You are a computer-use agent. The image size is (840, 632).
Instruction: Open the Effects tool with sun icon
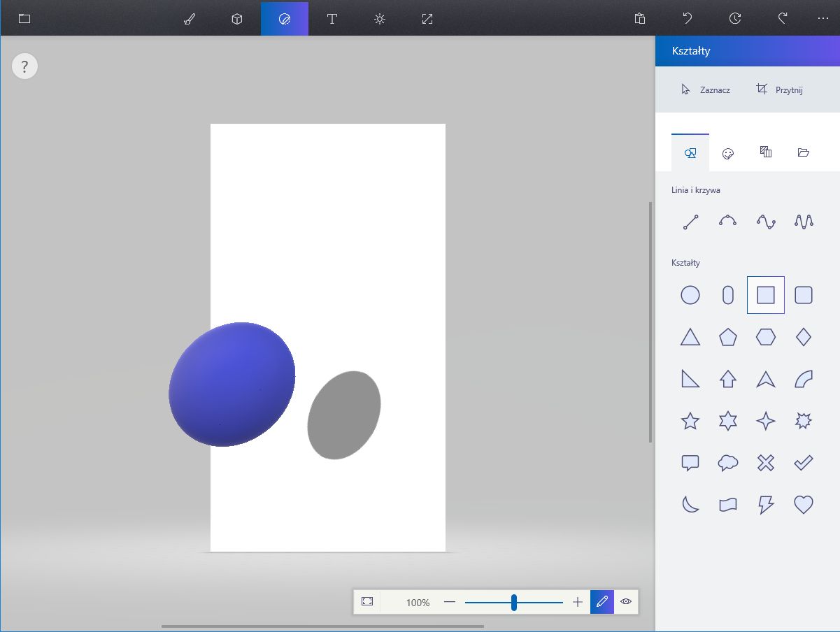[379, 19]
